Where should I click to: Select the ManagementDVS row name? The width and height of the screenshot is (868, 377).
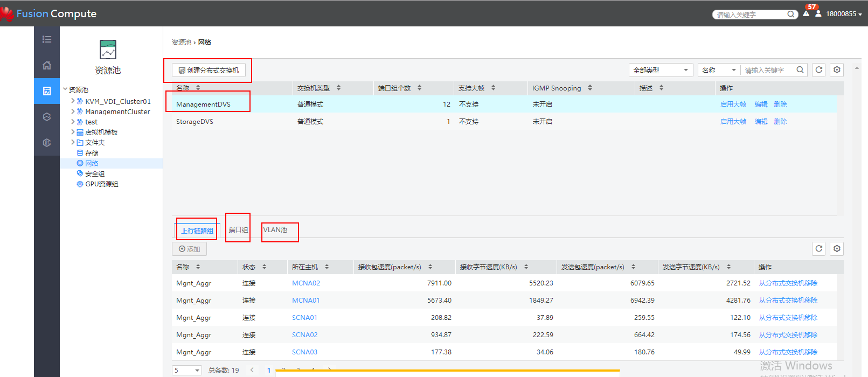pyautogui.click(x=203, y=104)
